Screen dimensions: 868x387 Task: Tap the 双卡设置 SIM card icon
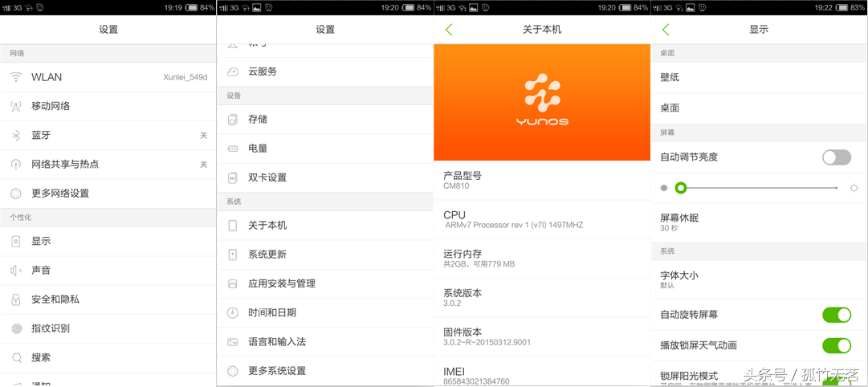tap(233, 177)
